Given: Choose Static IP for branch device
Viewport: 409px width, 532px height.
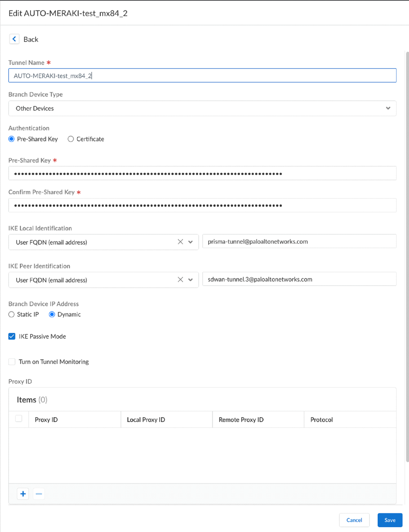Looking at the screenshot, I should point(12,314).
